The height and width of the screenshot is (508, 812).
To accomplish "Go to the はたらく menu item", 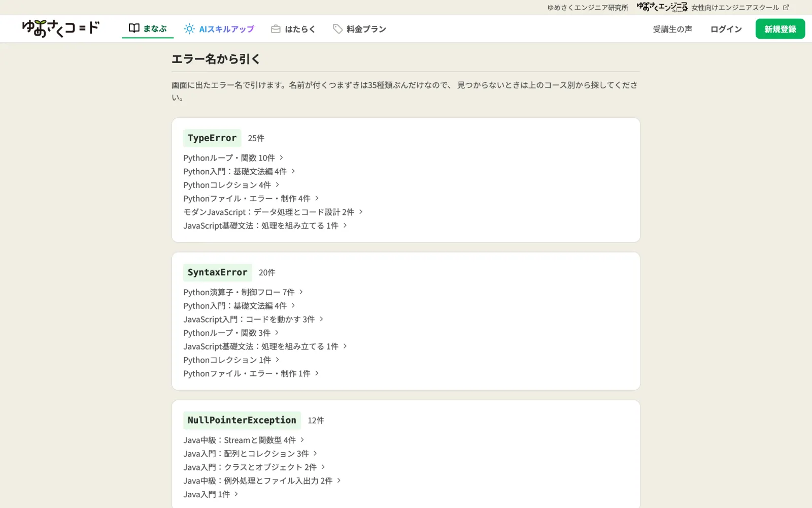I will coord(293,29).
